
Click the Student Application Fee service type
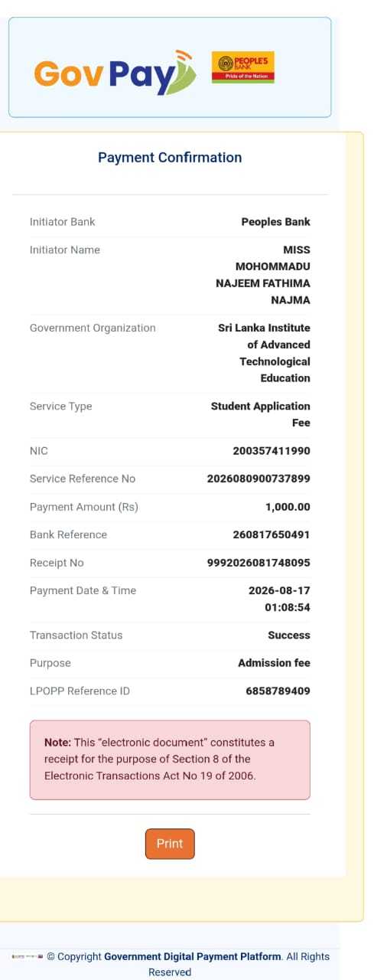261,414
